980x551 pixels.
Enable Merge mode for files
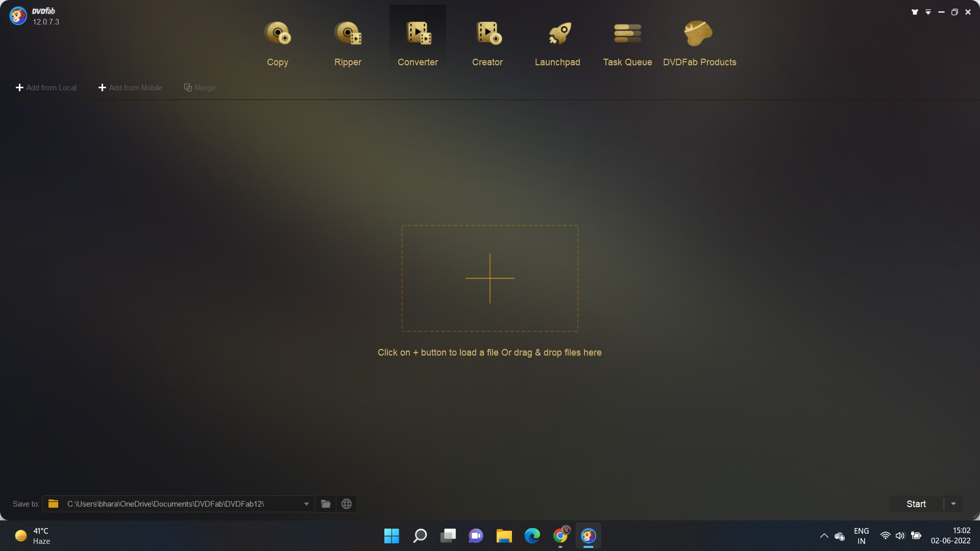pyautogui.click(x=200, y=87)
